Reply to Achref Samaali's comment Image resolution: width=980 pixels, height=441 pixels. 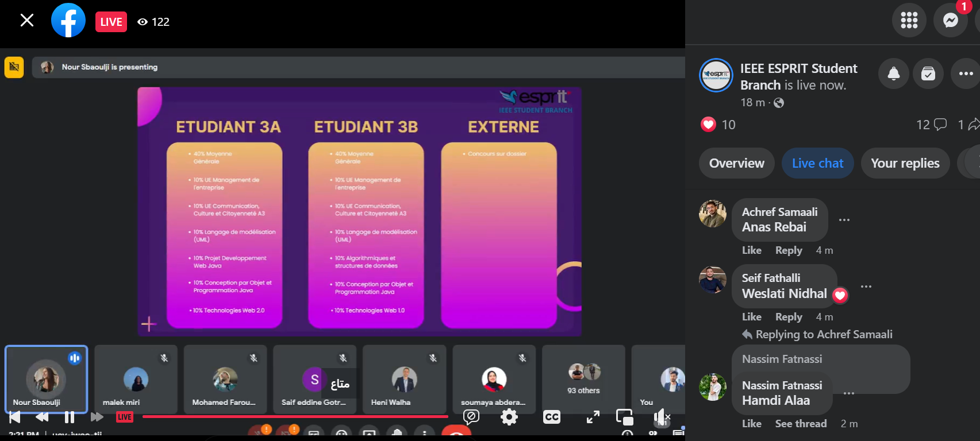coord(789,250)
